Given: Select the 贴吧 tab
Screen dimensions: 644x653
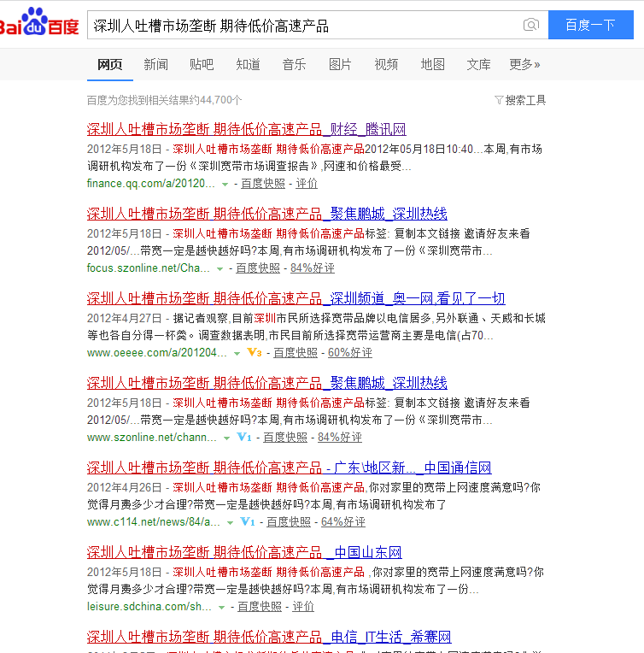Looking at the screenshot, I should point(202,64).
